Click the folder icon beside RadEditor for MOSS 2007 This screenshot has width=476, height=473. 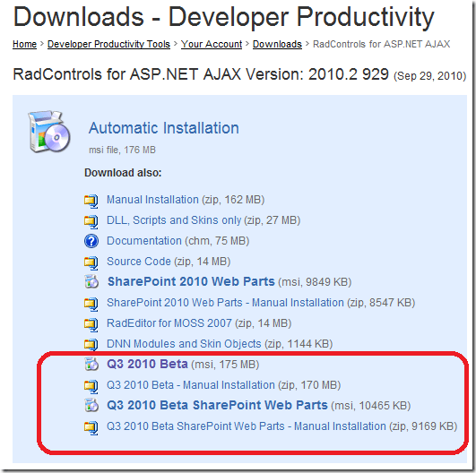click(x=91, y=324)
